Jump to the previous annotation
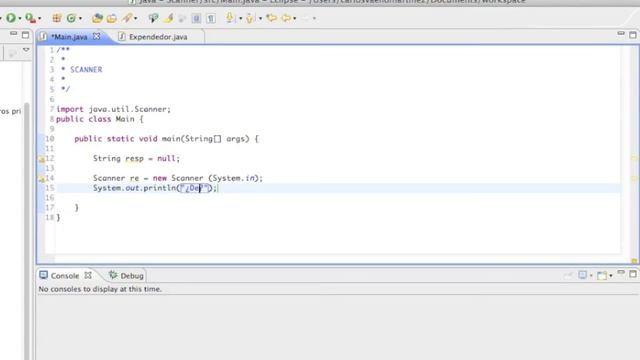 [250, 18]
